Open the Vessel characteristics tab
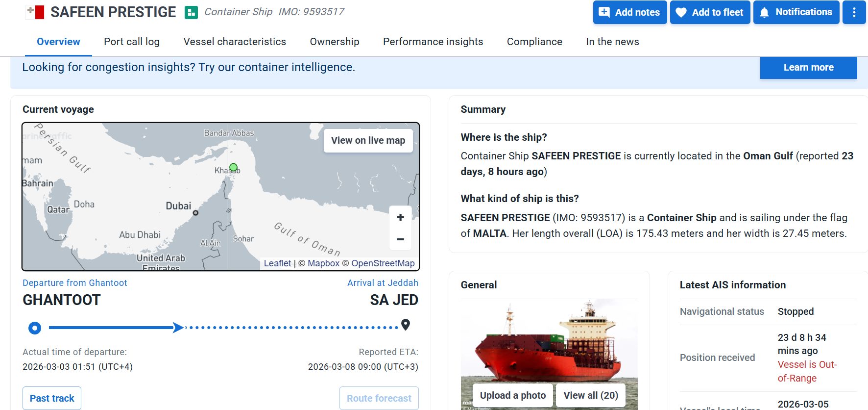This screenshot has height=410, width=868. (235, 42)
